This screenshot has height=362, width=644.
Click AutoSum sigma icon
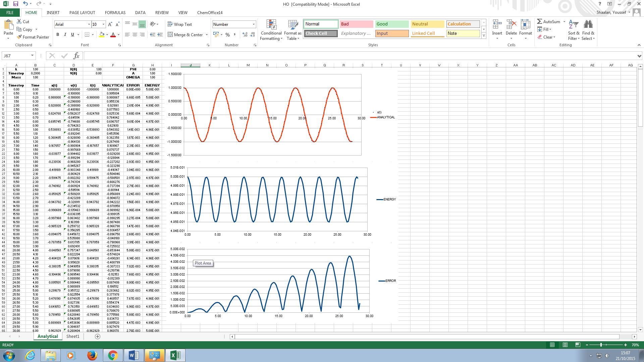(540, 21)
